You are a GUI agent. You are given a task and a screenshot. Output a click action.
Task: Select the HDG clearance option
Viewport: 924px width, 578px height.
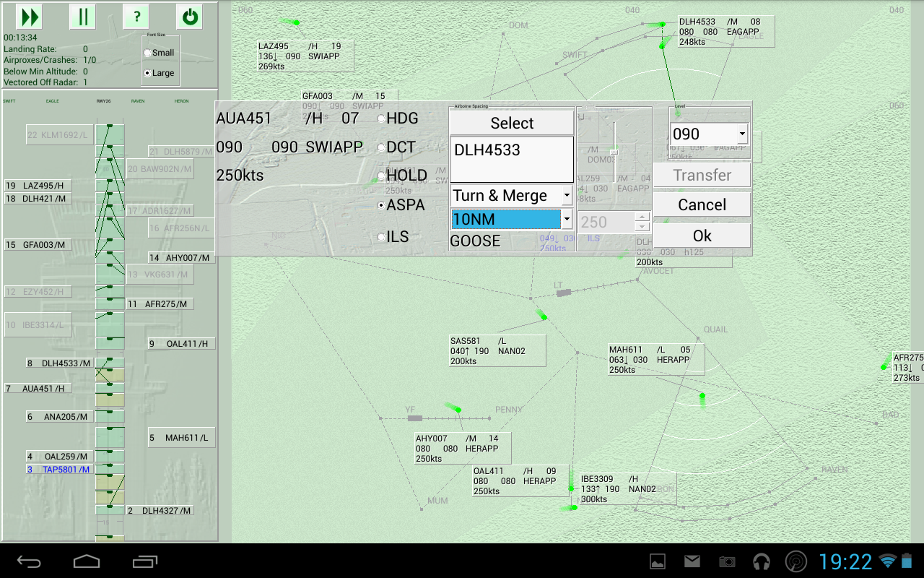coord(398,118)
